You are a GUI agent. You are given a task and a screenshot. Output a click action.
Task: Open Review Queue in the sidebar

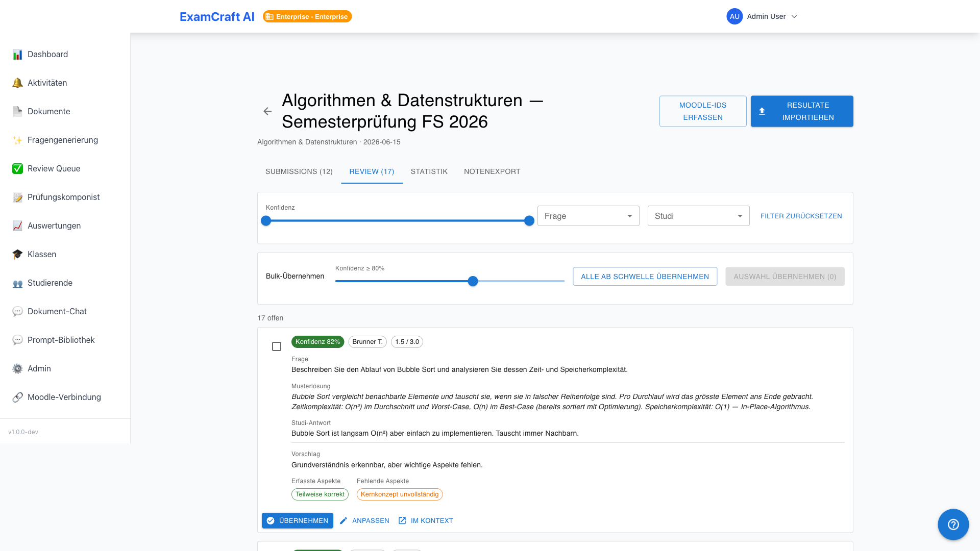[65, 169]
